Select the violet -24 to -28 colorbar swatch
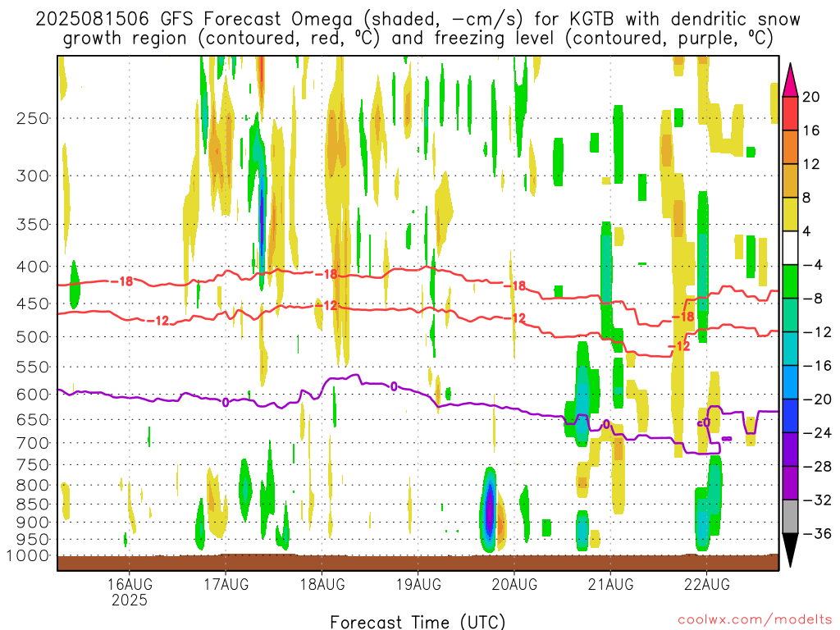This screenshot has width=840, height=630. pos(790,450)
